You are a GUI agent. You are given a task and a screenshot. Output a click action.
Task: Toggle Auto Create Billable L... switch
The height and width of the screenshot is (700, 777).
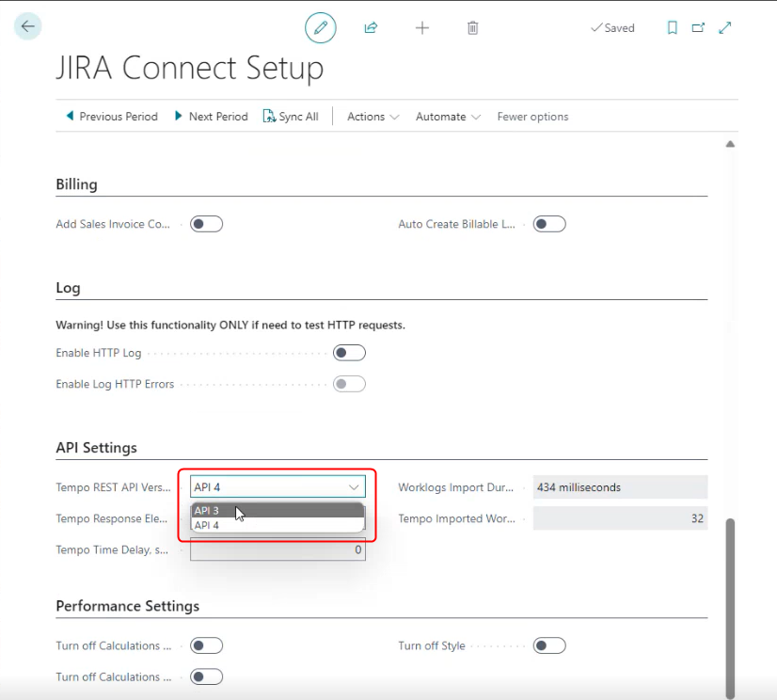click(549, 224)
